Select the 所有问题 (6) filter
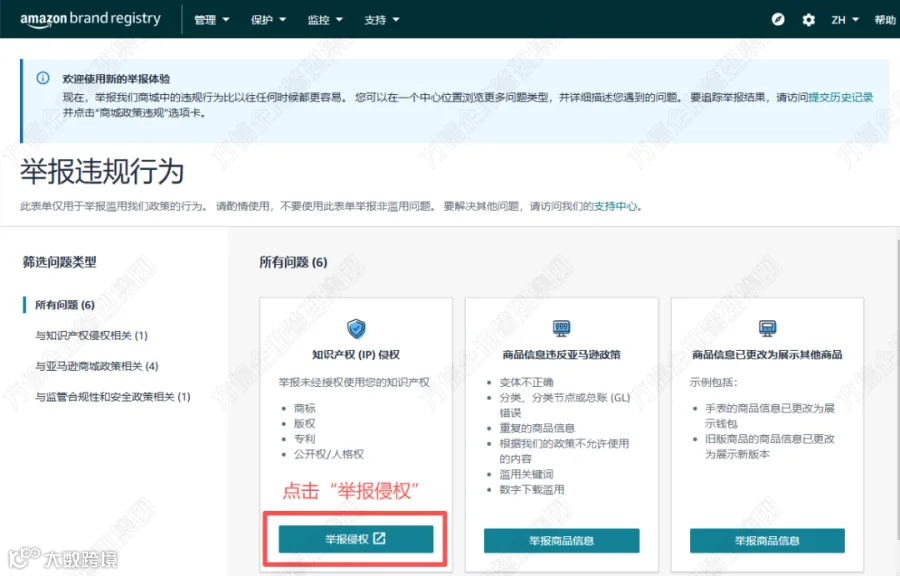The image size is (900, 576). (65, 305)
